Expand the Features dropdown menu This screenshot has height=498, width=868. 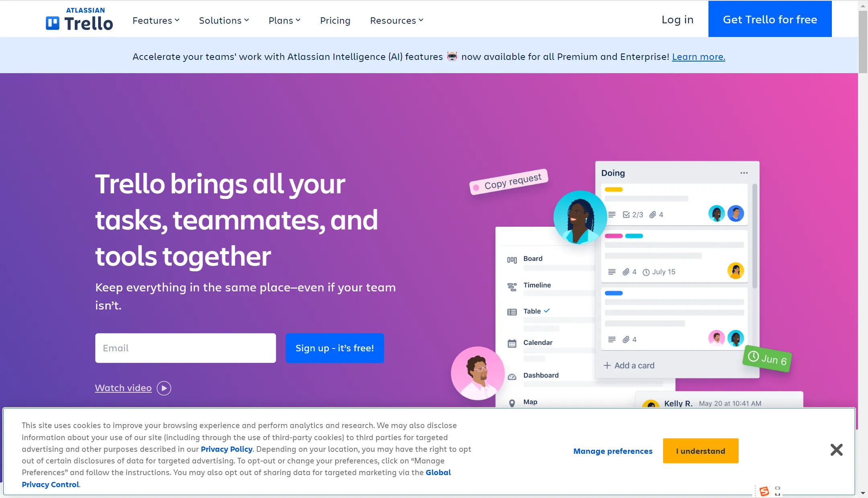156,20
